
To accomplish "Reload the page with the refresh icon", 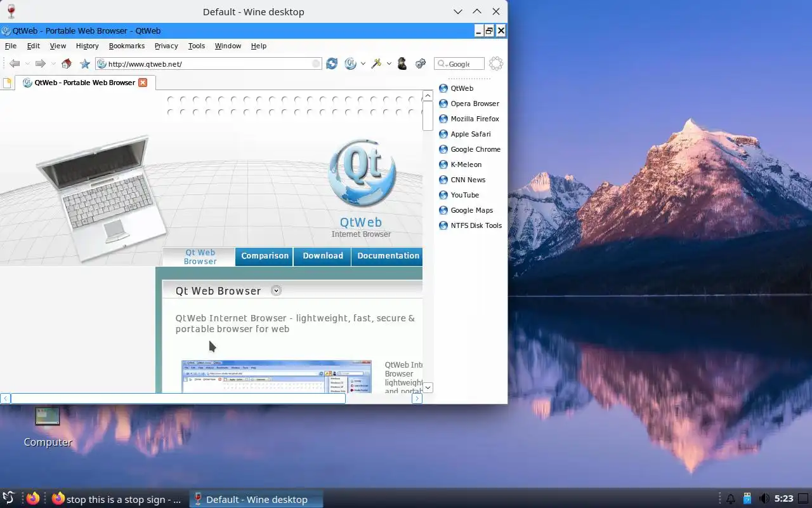I will click(332, 63).
